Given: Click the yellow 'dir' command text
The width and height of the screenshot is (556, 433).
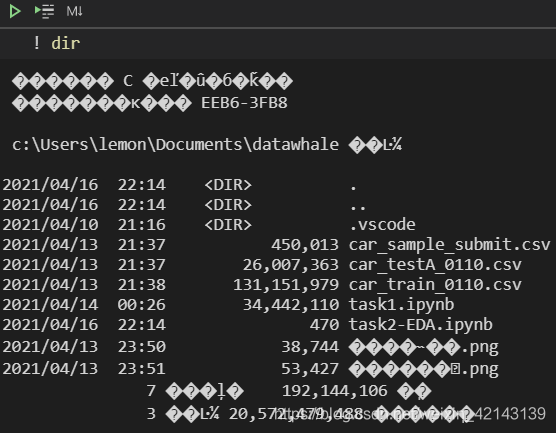Looking at the screenshot, I should (x=66, y=44).
